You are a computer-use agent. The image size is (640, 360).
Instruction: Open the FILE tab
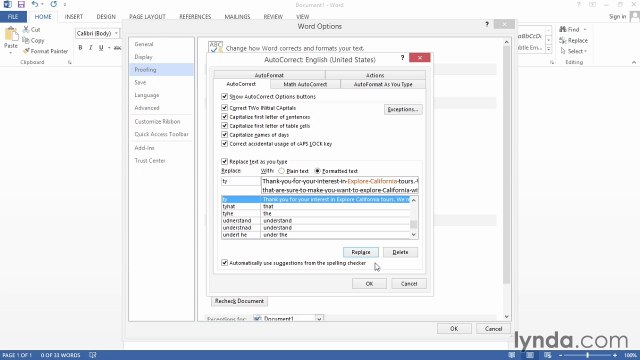pos(13,17)
